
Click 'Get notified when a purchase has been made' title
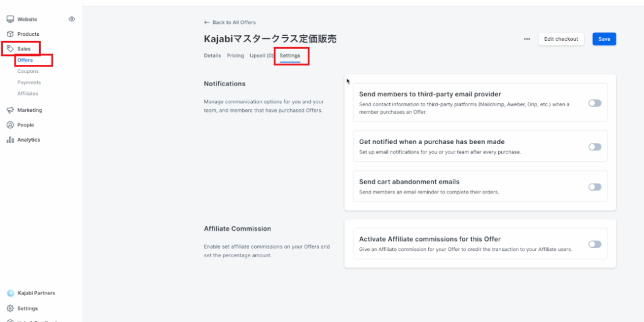(x=431, y=142)
